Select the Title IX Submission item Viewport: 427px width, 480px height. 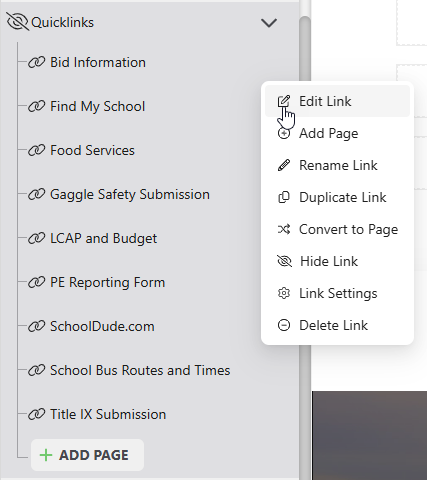108,414
